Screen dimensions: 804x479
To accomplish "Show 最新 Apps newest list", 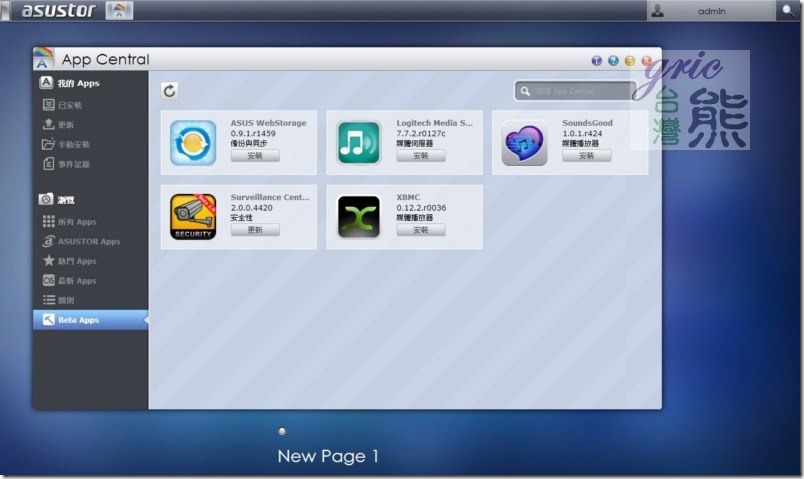I will point(90,281).
